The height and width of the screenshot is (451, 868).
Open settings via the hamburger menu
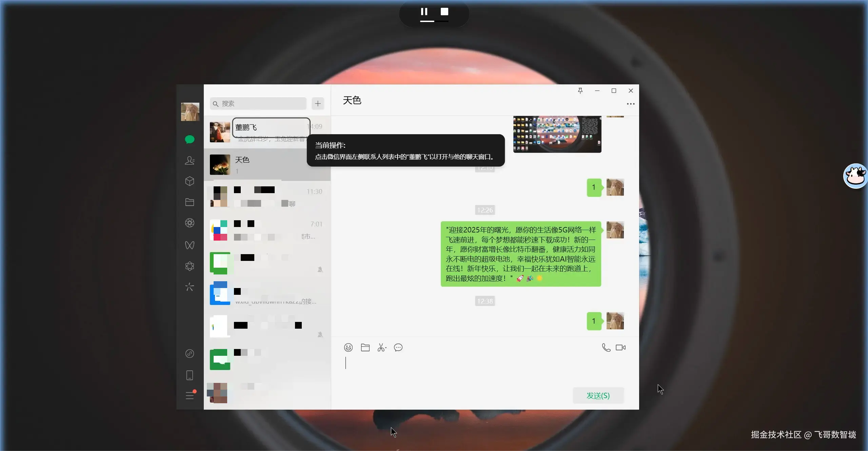tap(190, 395)
